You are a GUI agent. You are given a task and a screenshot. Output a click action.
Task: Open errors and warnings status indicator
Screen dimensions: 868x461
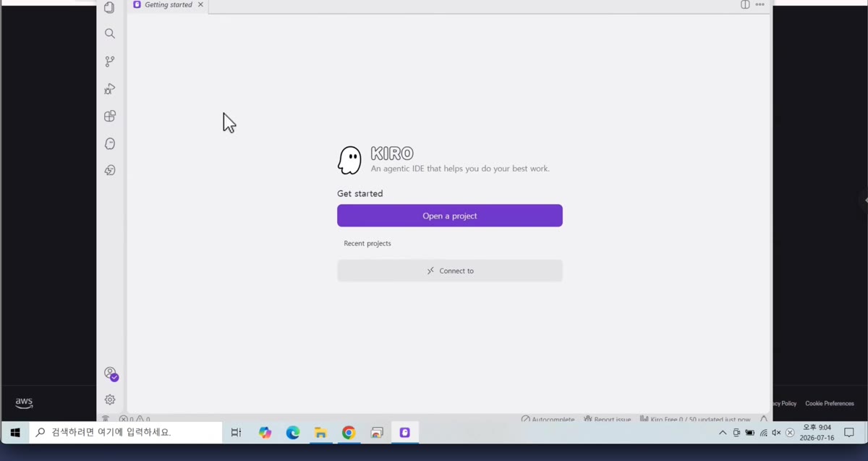coord(135,419)
